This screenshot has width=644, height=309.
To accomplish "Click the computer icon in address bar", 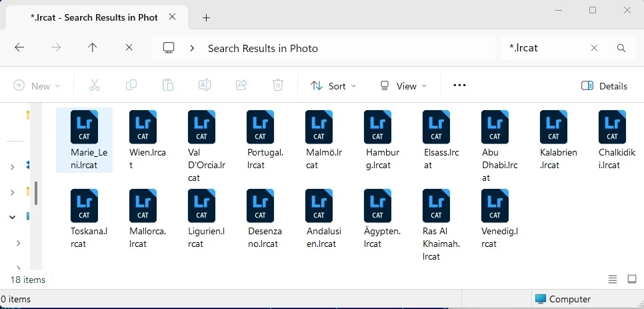I will [x=169, y=48].
